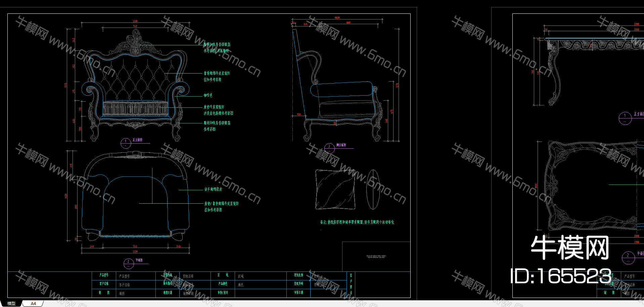The image size is (644, 307).
Task: Open the A4 layout tab
Action: [33, 303]
